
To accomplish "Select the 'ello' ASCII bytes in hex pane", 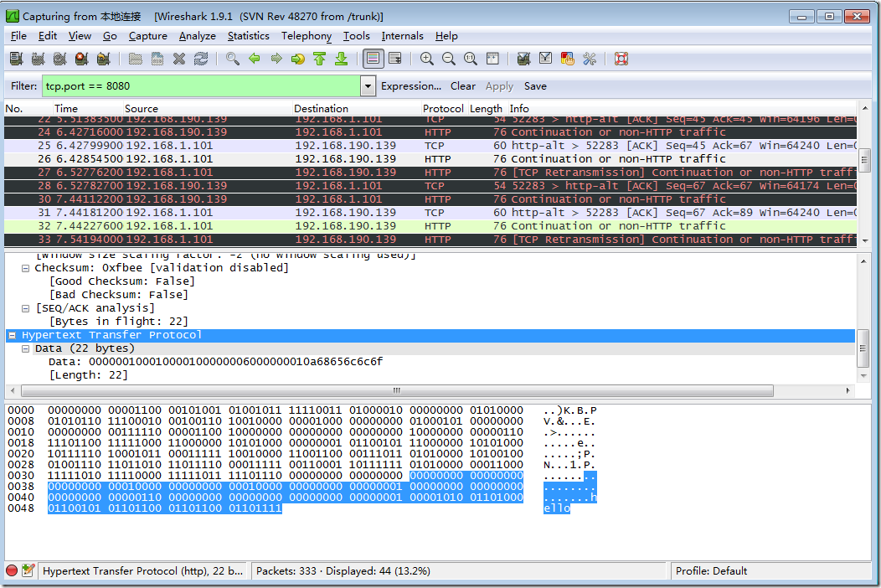I will 557,508.
